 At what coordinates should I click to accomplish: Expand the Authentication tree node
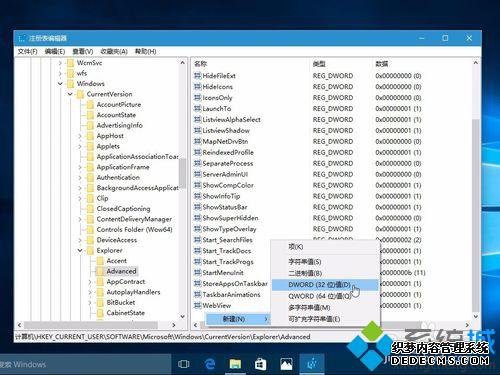[x=80, y=178]
